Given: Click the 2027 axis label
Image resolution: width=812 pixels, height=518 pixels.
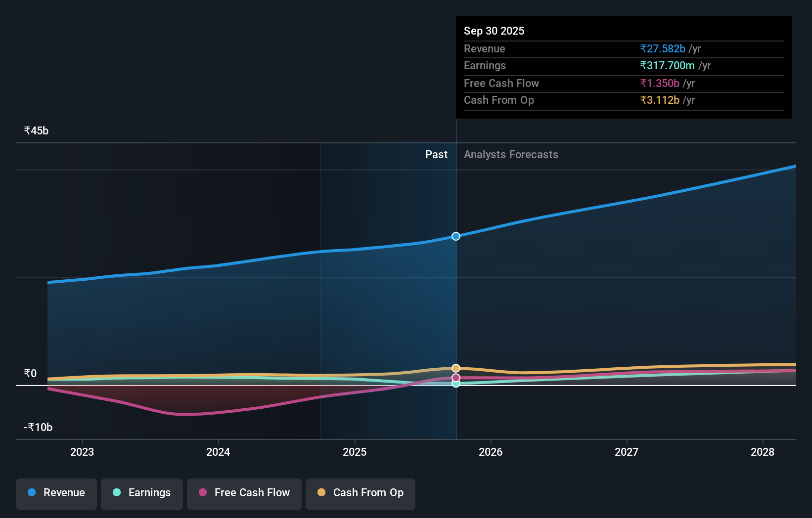Looking at the screenshot, I should [x=626, y=452].
